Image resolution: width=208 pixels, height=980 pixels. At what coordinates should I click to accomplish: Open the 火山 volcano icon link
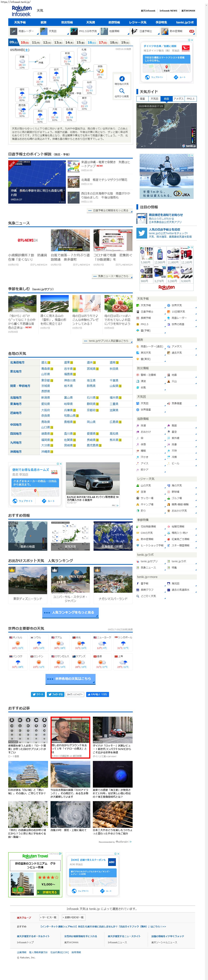[168, 381]
